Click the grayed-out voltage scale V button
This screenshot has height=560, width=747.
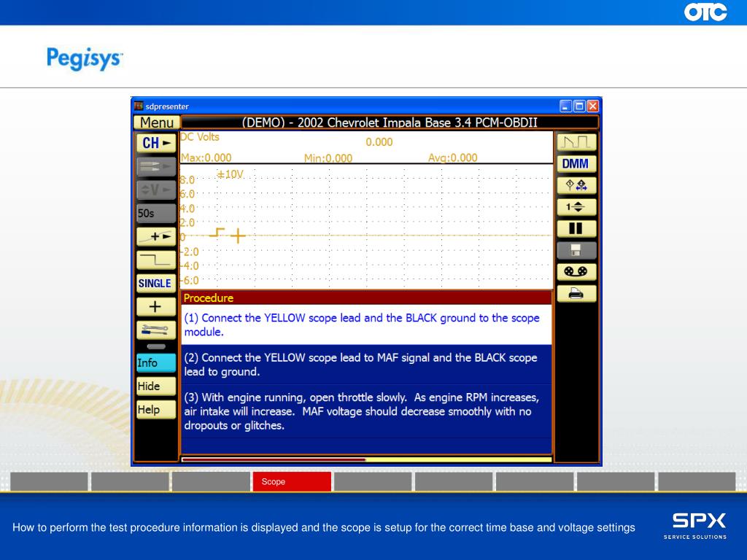coord(156,190)
